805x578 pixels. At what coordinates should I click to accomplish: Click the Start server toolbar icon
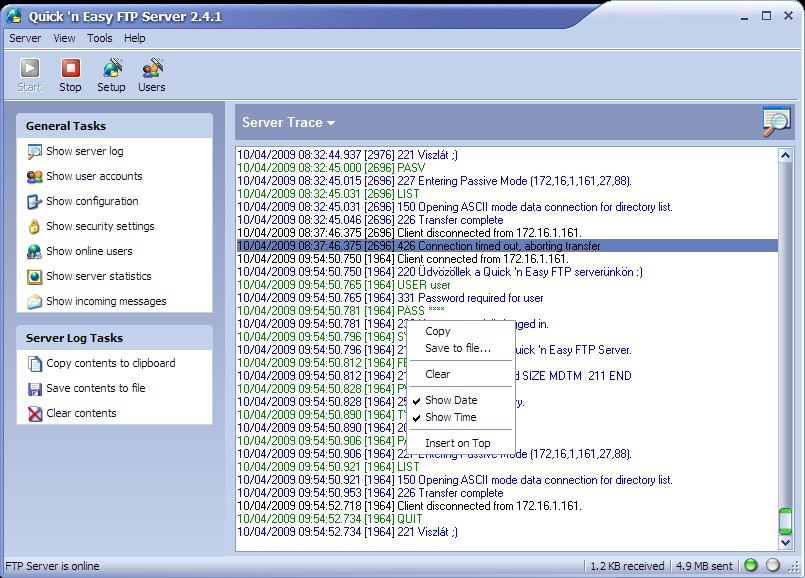point(29,68)
